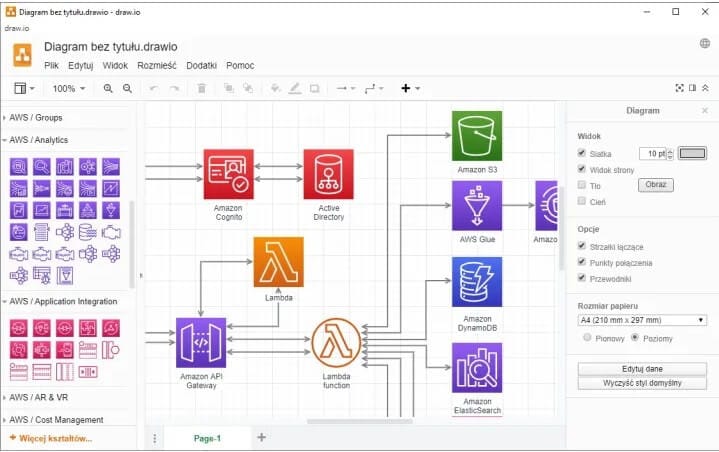719x452 pixels.
Task: Collapse the AWS / Analytics section
Action: coord(39,140)
